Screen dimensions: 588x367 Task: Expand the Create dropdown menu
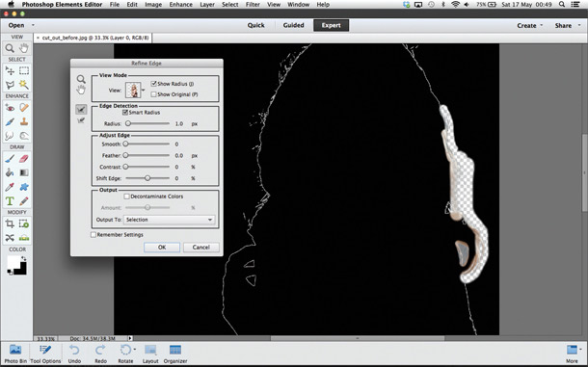point(530,25)
